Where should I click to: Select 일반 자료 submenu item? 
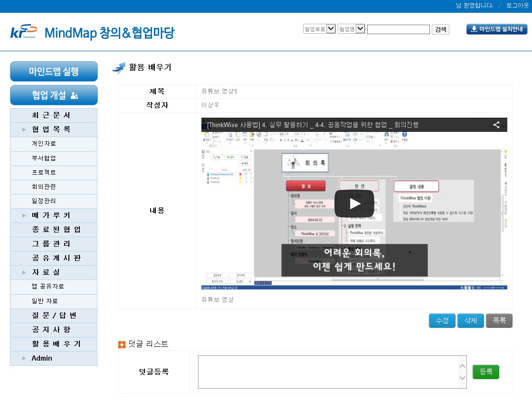click(54, 301)
